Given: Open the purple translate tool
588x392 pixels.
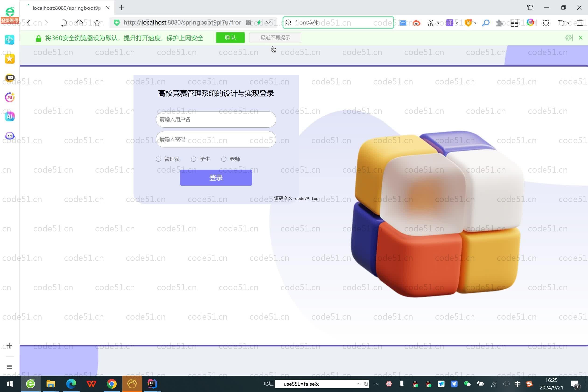Looking at the screenshot, I should (450, 23).
